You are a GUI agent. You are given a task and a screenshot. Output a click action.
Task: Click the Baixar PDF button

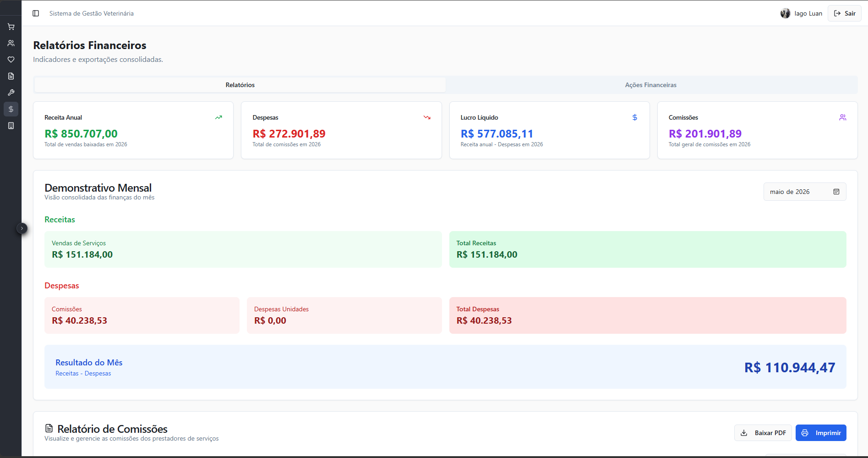tap(763, 433)
